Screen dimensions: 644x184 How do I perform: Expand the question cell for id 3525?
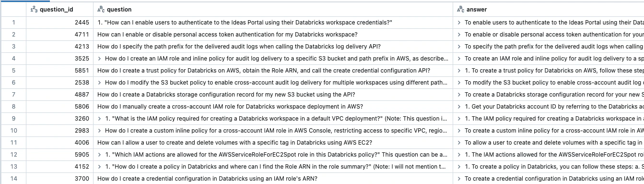coord(99,59)
